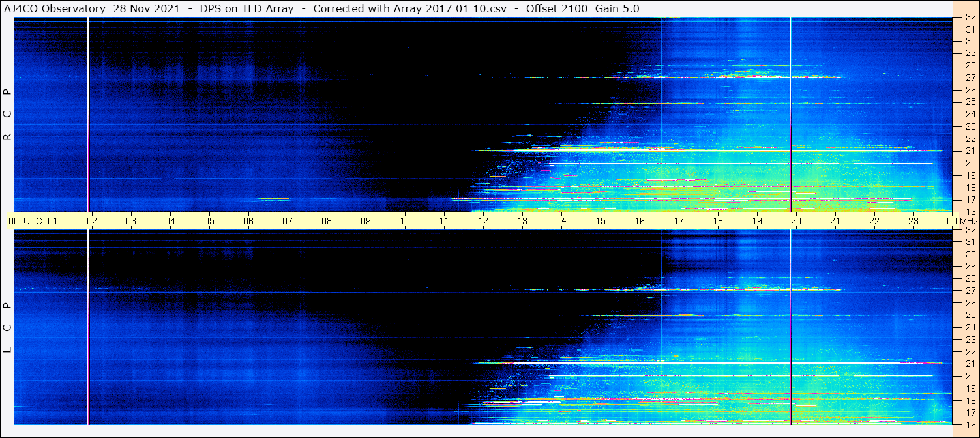980x438 pixels.
Task: Click the UTC label on the time axis
Action: 33,221
